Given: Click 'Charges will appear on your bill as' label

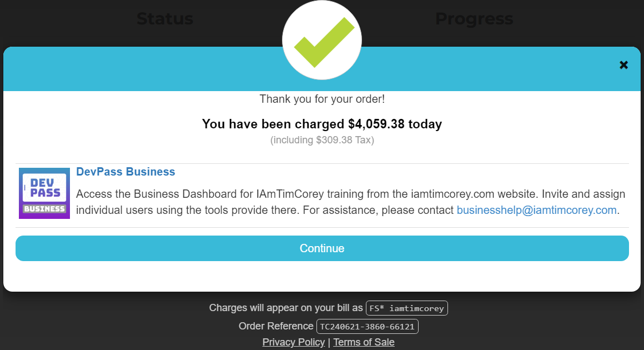Looking at the screenshot, I should click(285, 308).
